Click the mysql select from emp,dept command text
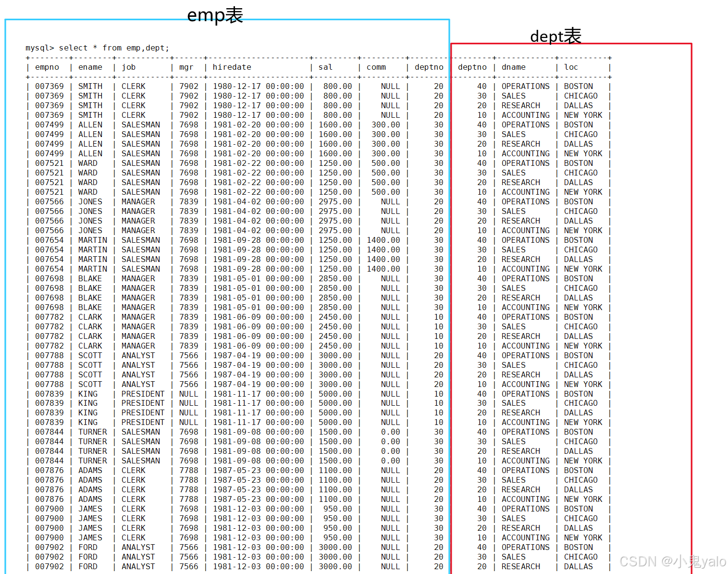The width and height of the screenshot is (728, 574). (98, 48)
